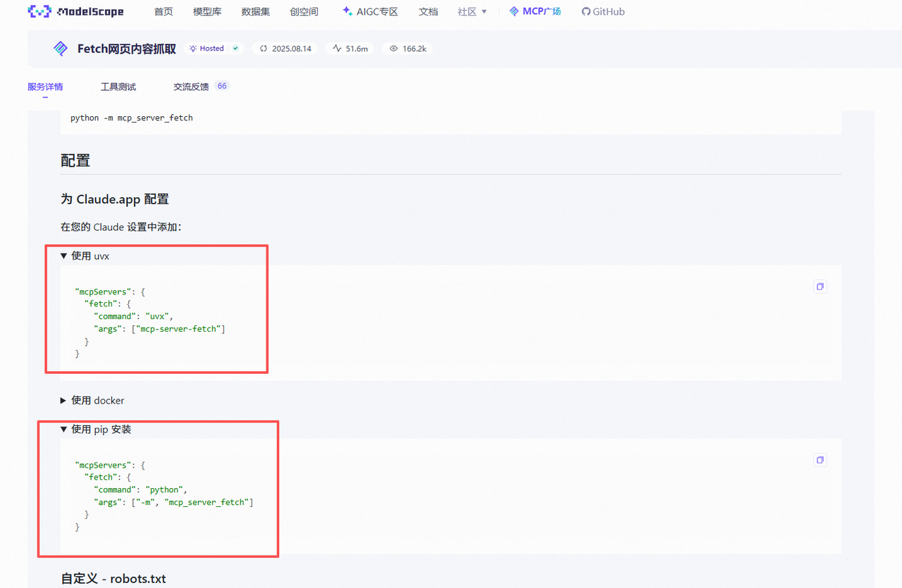Copy the uvx config code block
This screenshot has height=588, width=902.
[x=820, y=287]
